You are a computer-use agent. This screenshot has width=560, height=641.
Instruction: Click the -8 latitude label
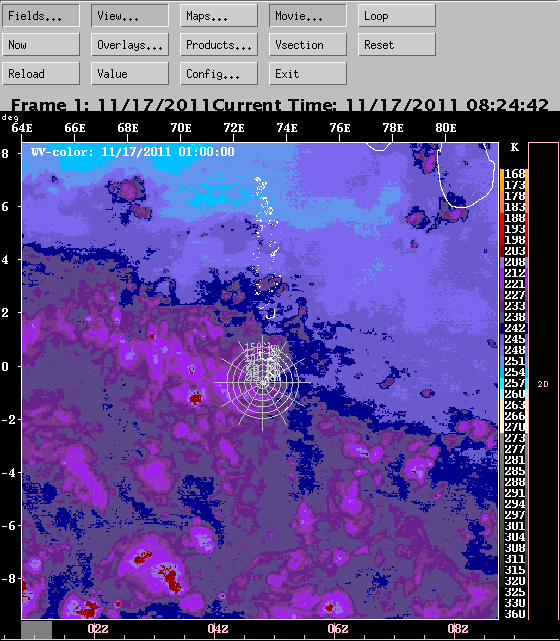point(8,578)
